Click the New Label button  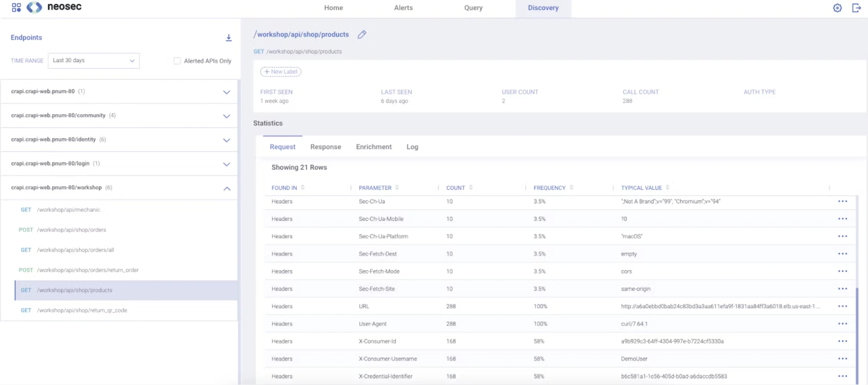tap(280, 71)
